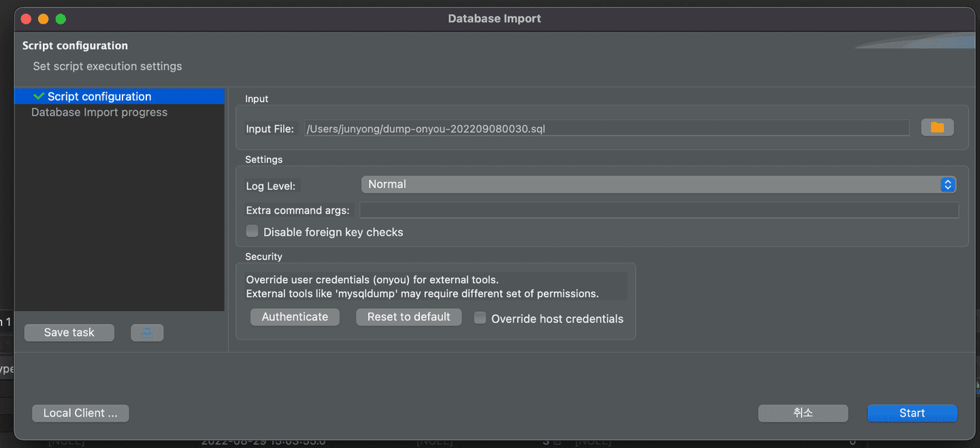
Task: Expand the Local Client selector
Action: (80, 413)
